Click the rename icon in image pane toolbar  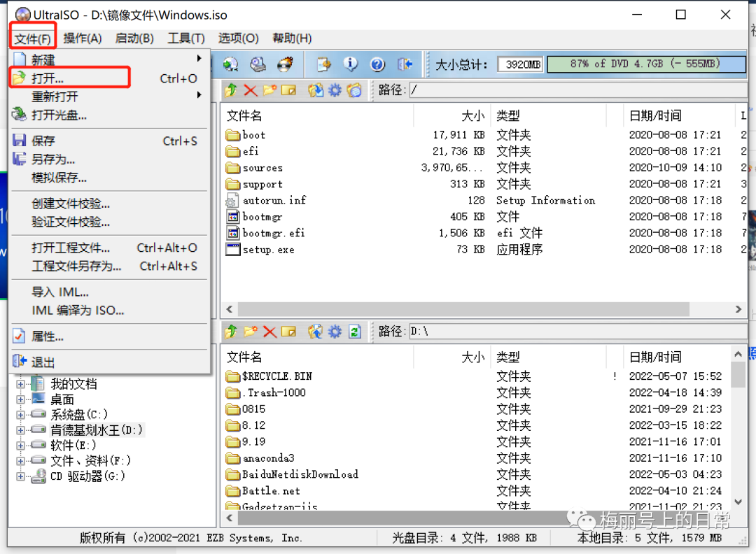click(288, 90)
